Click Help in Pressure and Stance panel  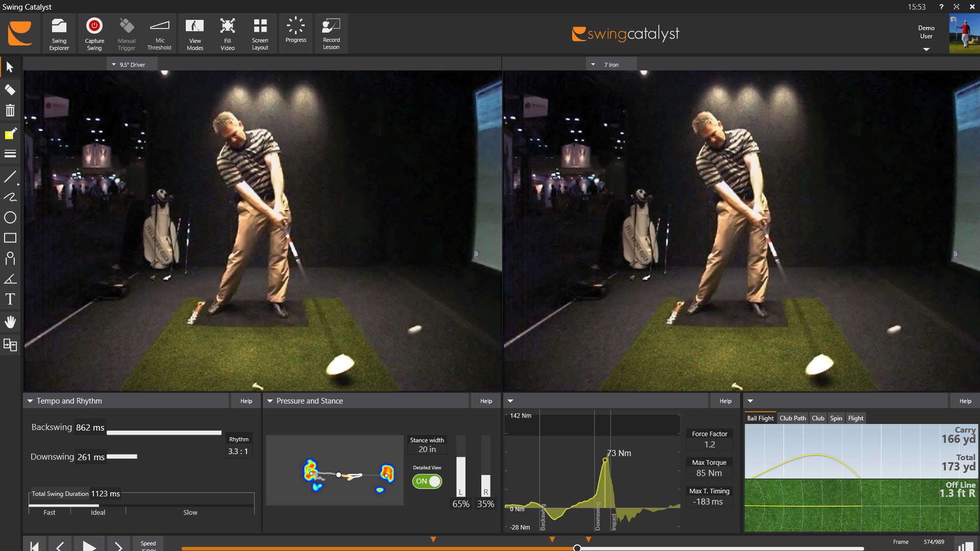point(486,401)
